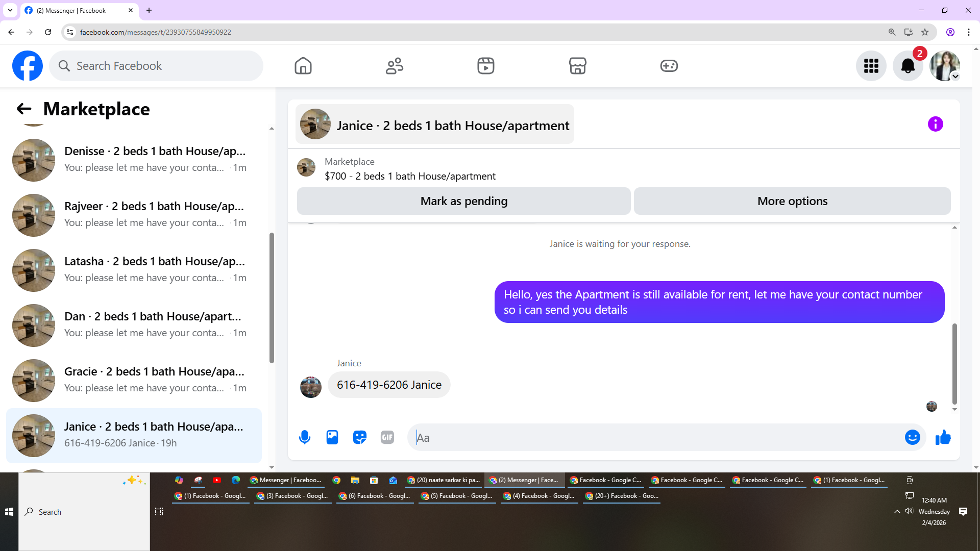This screenshot has width=980, height=551.
Task: Open the sticker picker icon
Action: coord(360,437)
